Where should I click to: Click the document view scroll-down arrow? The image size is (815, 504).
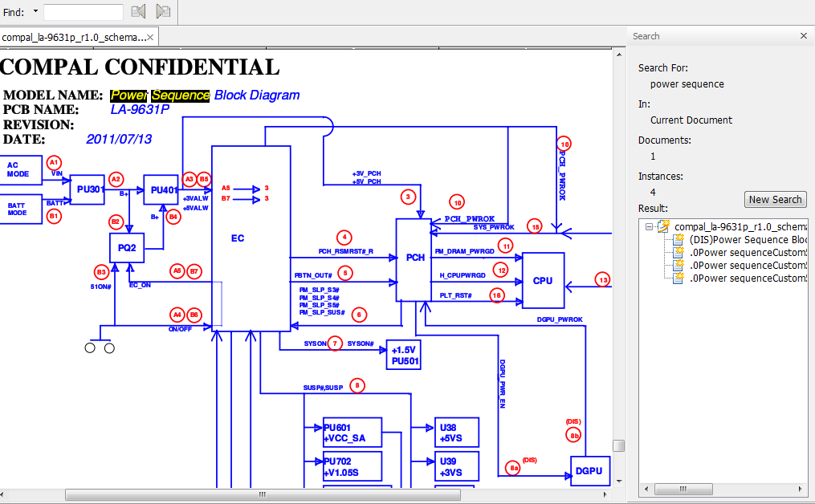tap(618, 482)
